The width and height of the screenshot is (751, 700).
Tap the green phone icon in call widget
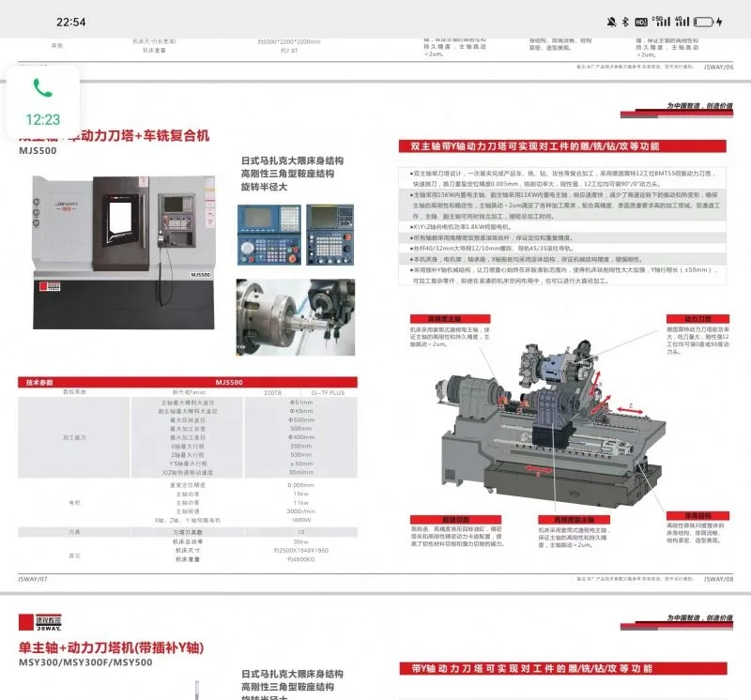42,88
